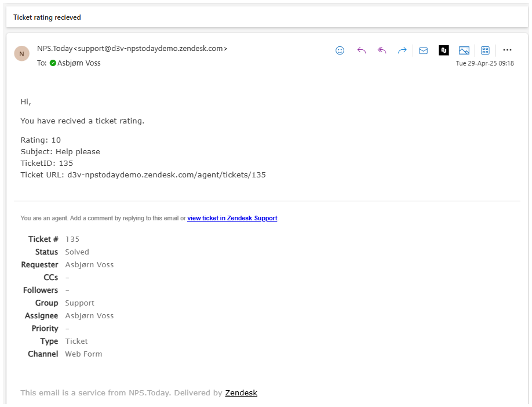Click the Solved status value

77,252
